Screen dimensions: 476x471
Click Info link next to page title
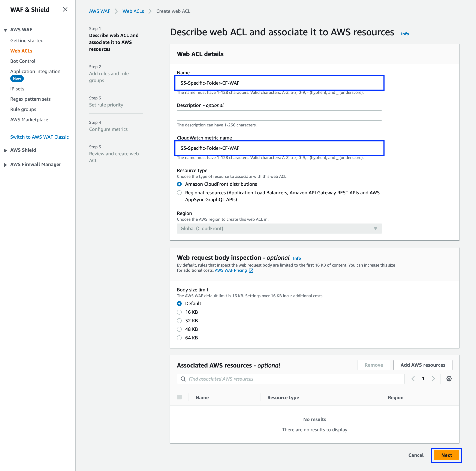tap(405, 34)
